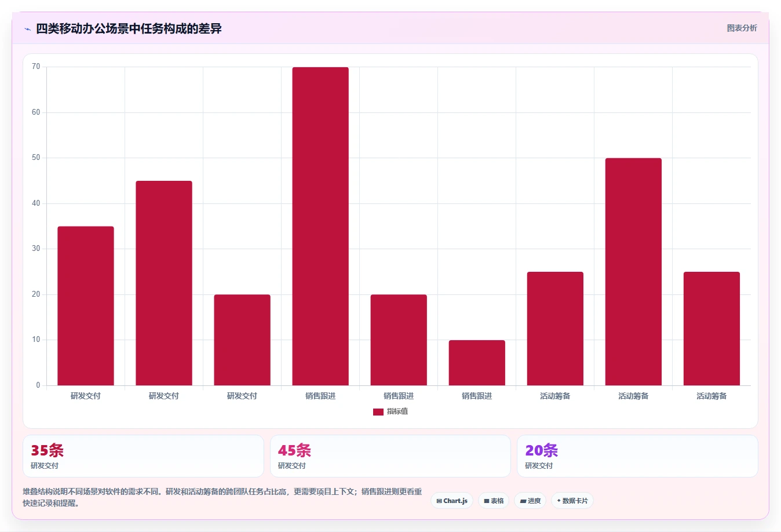Click the 活动筹备 bar with value 50
Image resolution: width=781 pixels, height=532 pixels.
[x=633, y=272]
